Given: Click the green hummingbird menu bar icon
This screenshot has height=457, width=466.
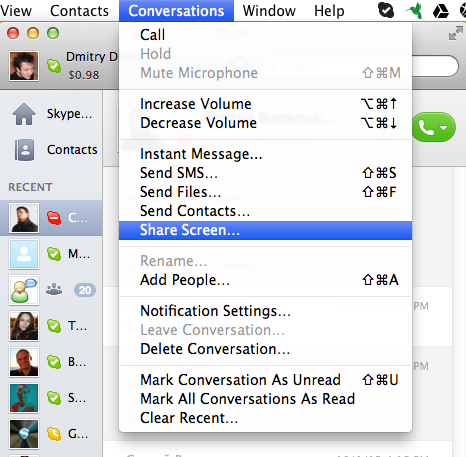Looking at the screenshot, I should [414, 11].
